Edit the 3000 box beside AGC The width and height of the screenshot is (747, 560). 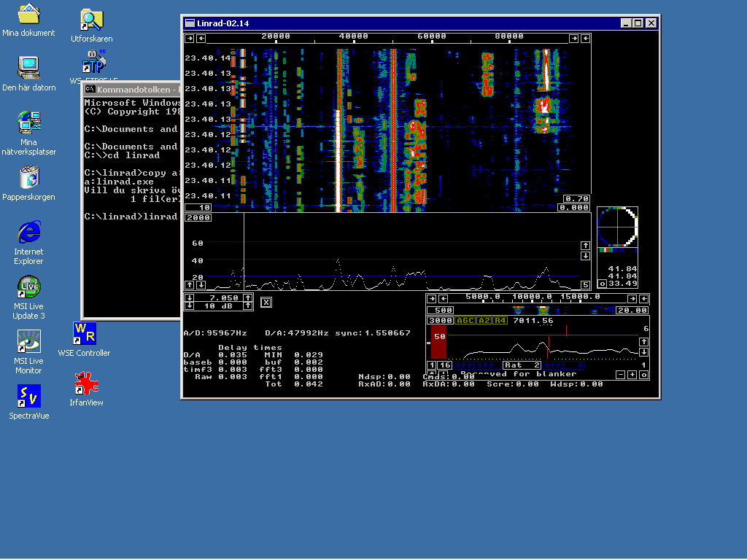(x=440, y=321)
